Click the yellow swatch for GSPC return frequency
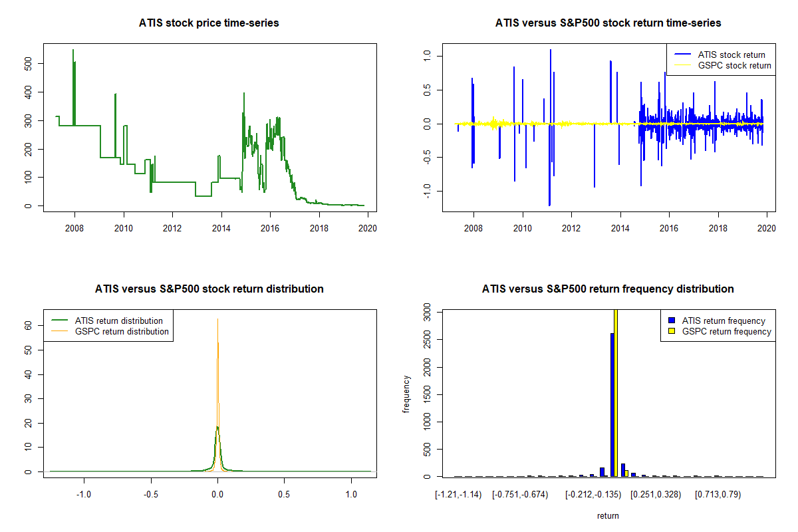798x532 pixels. 671,331
